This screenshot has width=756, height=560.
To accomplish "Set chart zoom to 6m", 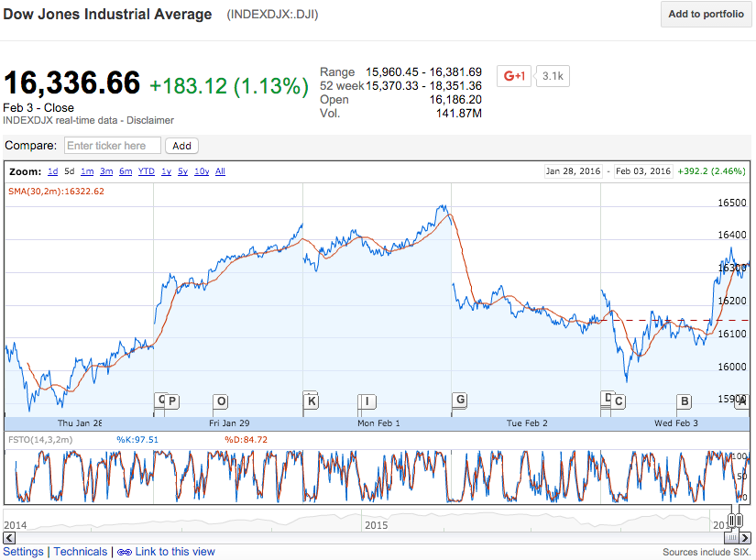I will click(x=126, y=171).
